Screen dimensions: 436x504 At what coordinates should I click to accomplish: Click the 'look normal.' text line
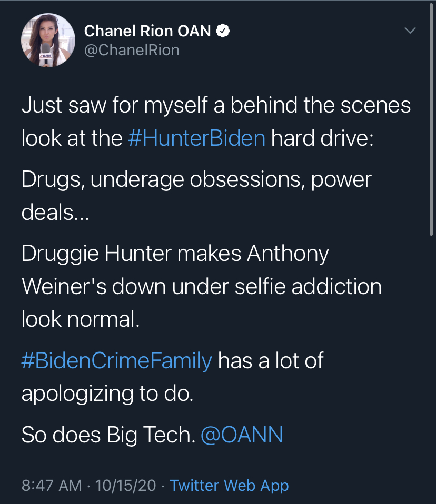click(x=81, y=319)
